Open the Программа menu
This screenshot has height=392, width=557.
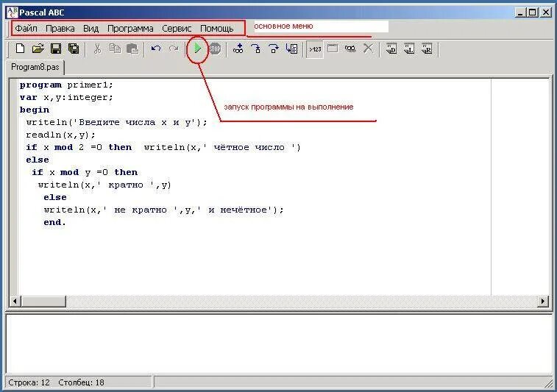pyautogui.click(x=130, y=29)
